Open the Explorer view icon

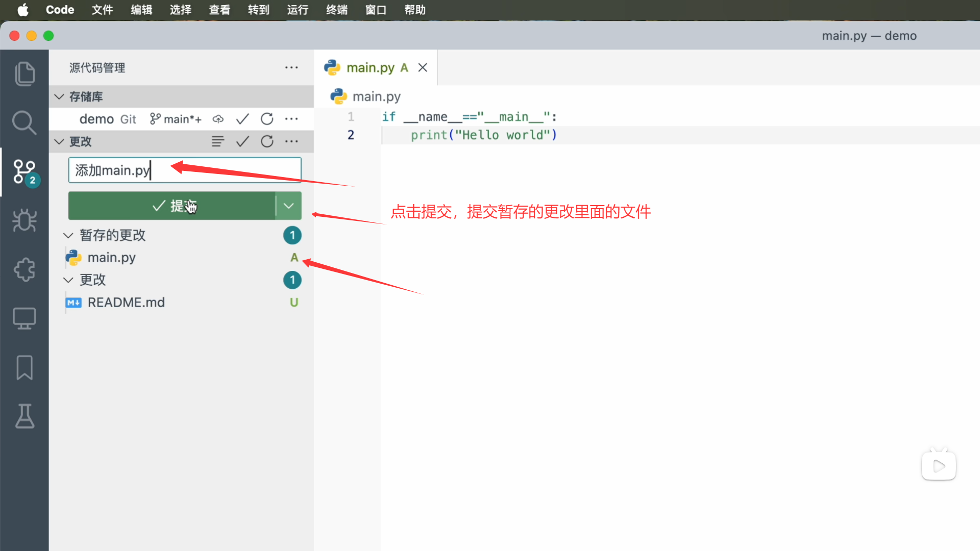pyautogui.click(x=24, y=74)
